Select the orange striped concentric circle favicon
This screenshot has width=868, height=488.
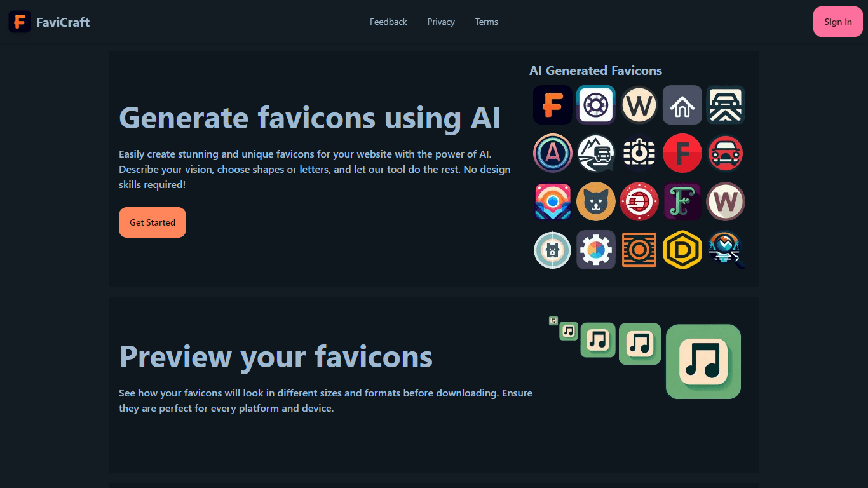[x=639, y=250]
